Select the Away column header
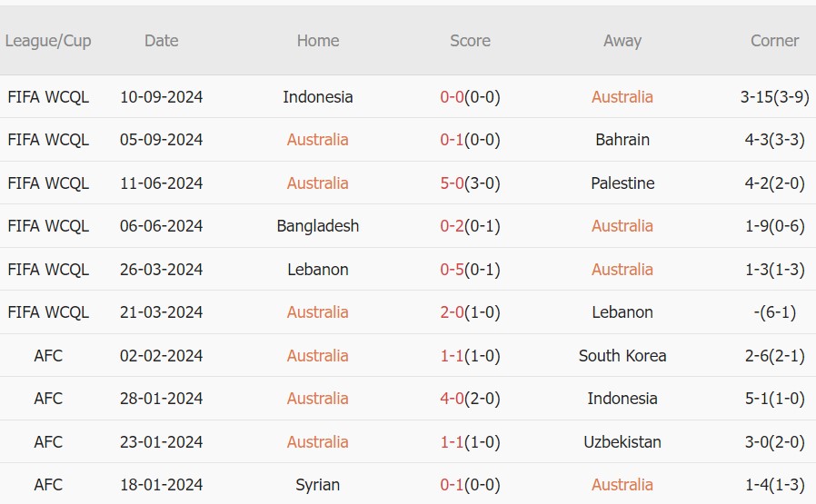 622,41
